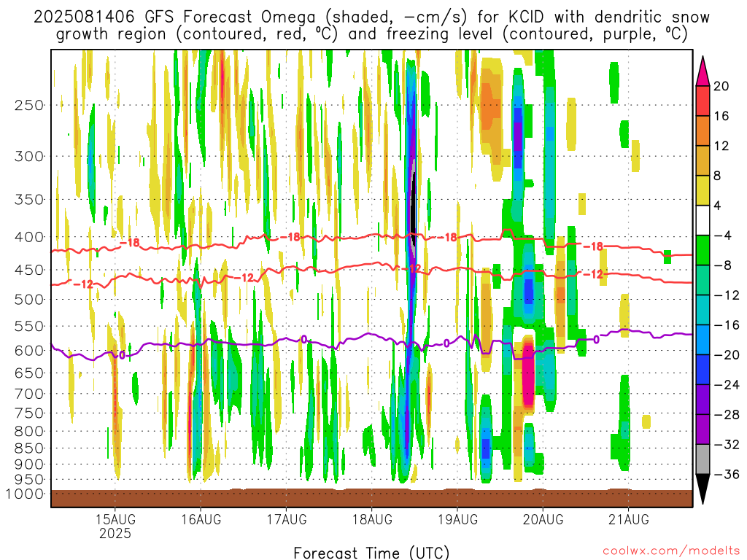Image resolution: width=747 pixels, height=560 pixels.
Task: Click the 800 pressure level label
Action: pyautogui.click(x=29, y=432)
